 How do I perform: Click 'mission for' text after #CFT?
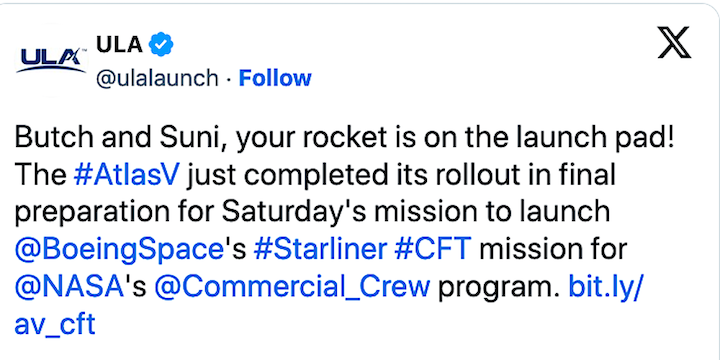[553, 250]
